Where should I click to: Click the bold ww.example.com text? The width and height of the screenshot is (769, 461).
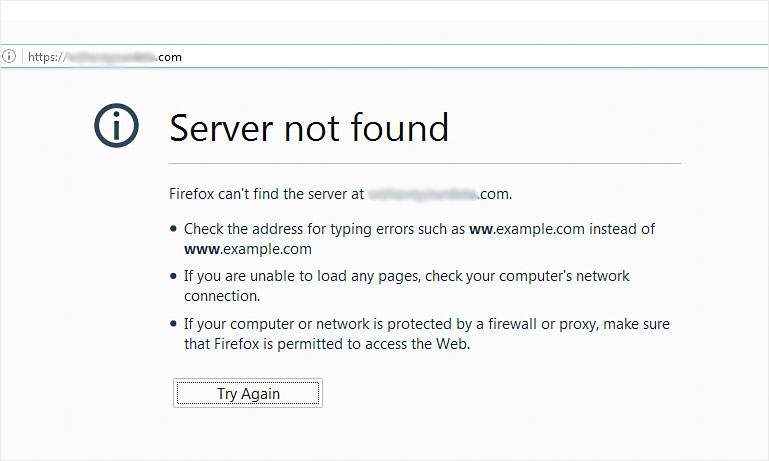(x=527, y=229)
